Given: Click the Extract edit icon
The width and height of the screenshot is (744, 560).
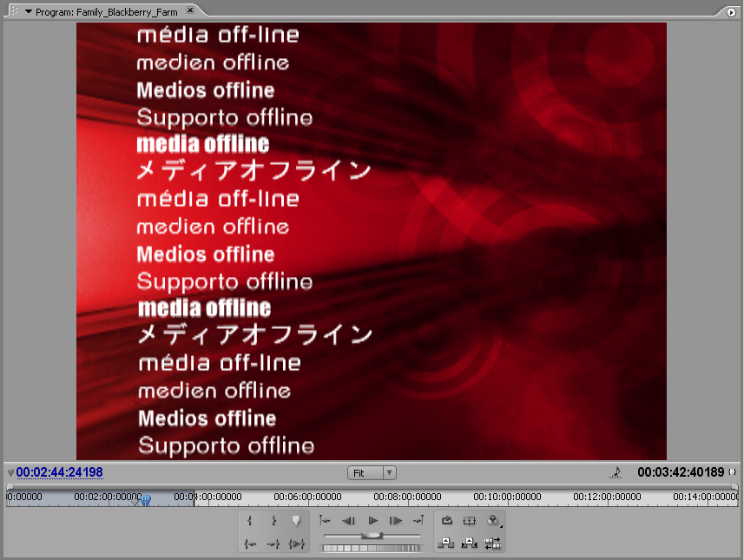Looking at the screenshot, I should pyautogui.click(x=469, y=544).
